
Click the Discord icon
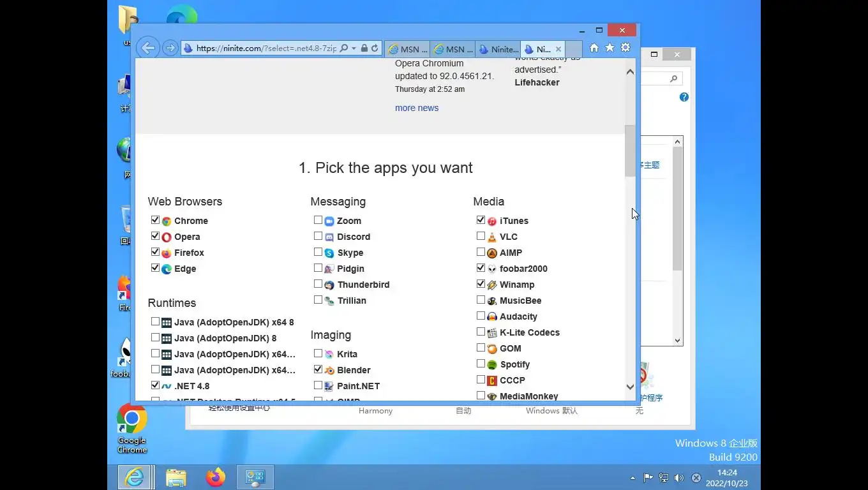click(329, 237)
